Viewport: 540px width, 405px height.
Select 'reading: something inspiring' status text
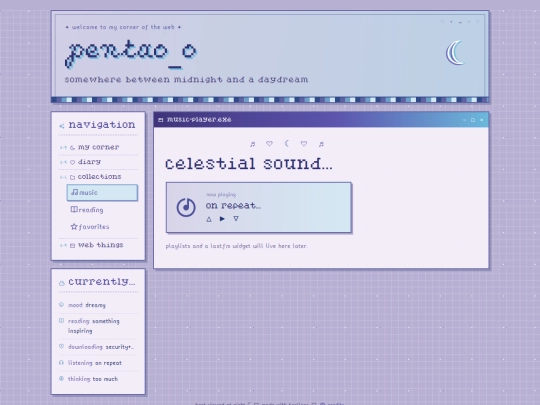94,326
